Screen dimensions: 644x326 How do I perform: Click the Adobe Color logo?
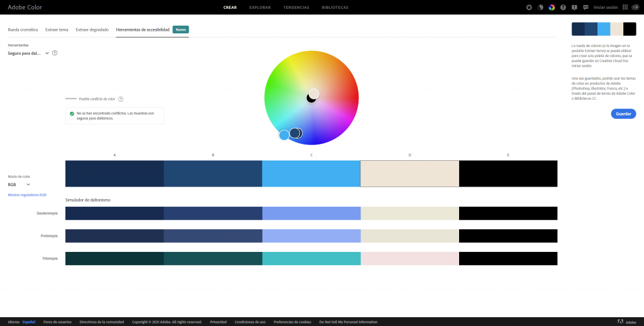(x=25, y=8)
